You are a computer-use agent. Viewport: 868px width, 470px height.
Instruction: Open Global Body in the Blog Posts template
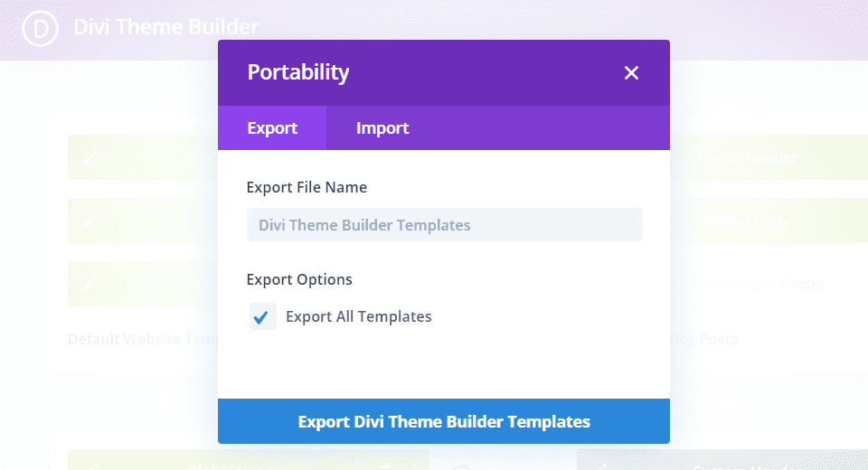(747, 221)
